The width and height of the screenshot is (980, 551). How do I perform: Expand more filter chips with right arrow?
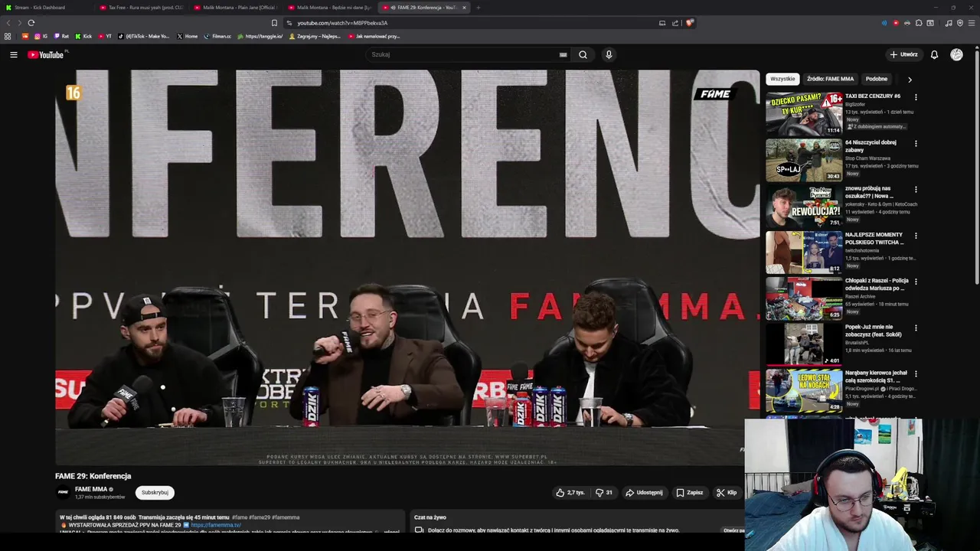pyautogui.click(x=910, y=79)
